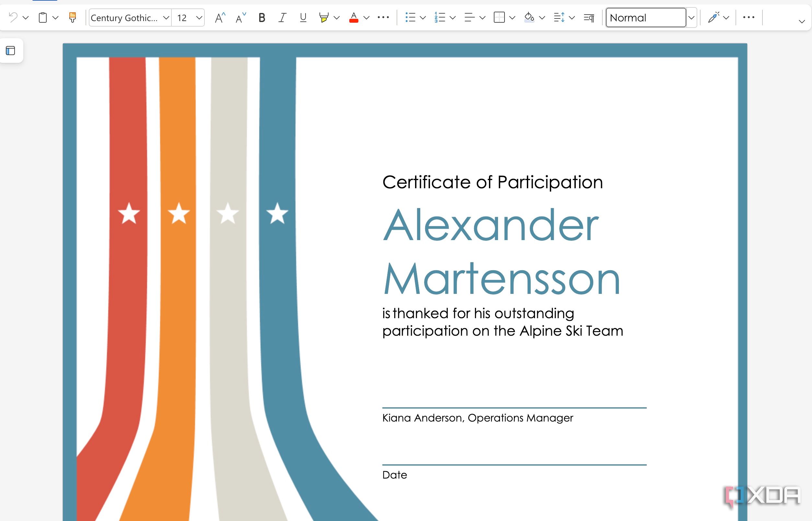Show paragraph formatting marks
Screen dimensions: 812x521
coord(588,17)
